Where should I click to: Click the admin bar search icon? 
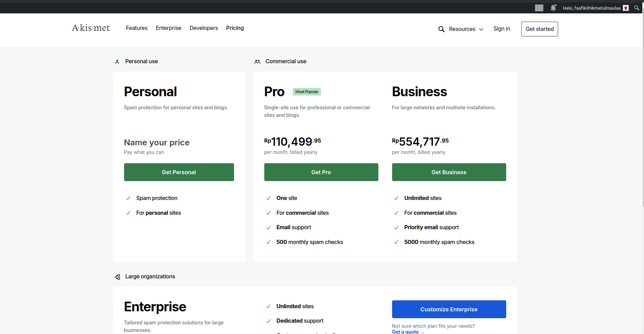636,8
